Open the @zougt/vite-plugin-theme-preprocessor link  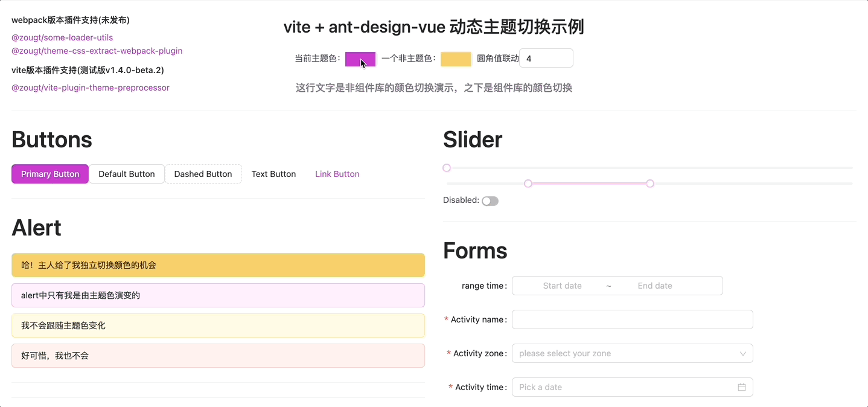pyautogui.click(x=91, y=88)
